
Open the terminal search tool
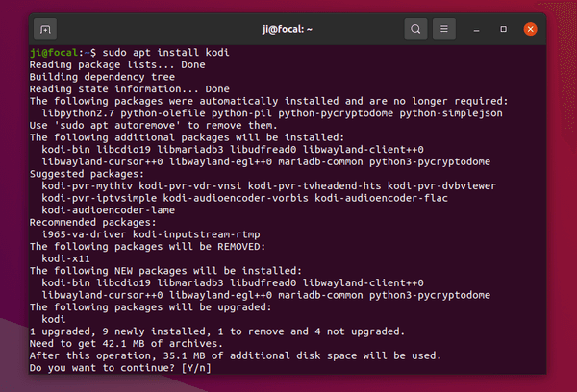(415, 29)
